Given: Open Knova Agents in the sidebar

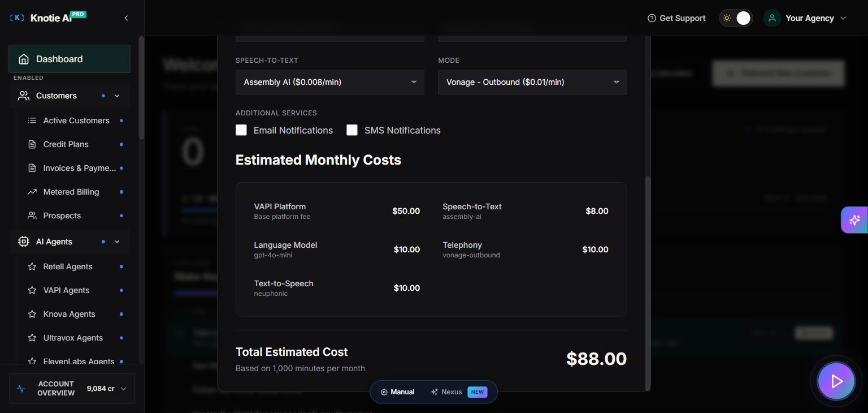Looking at the screenshot, I should [70, 314].
